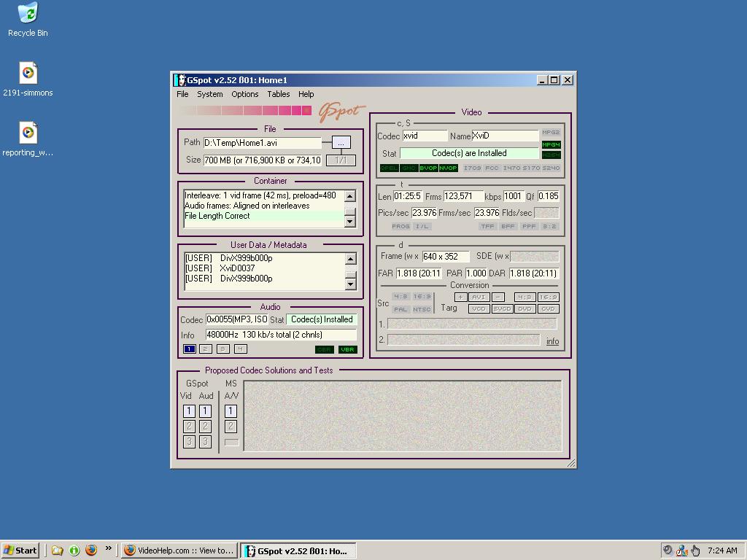The height and width of the screenshot is (560, 747).
Task: Select audio stream 1 button
Action: coord(189,349)
